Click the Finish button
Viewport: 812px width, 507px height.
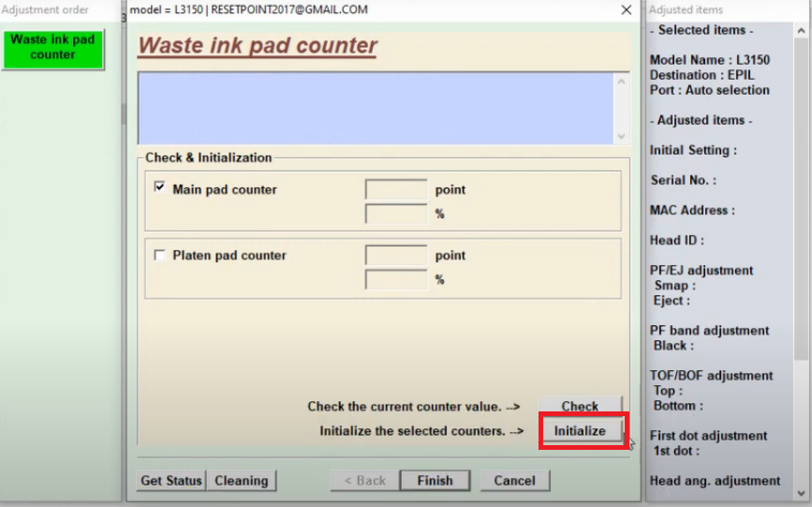pos(435,481)
